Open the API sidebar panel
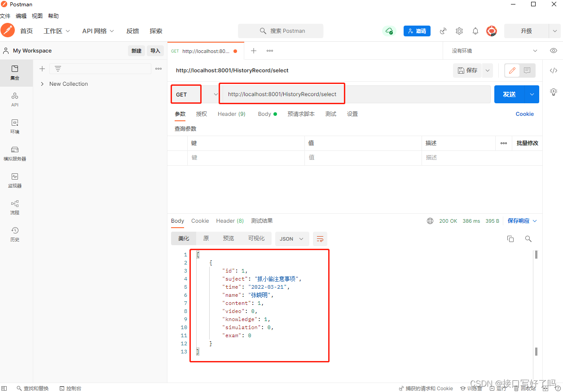This screenshot has width=563, height=392. 15,100
